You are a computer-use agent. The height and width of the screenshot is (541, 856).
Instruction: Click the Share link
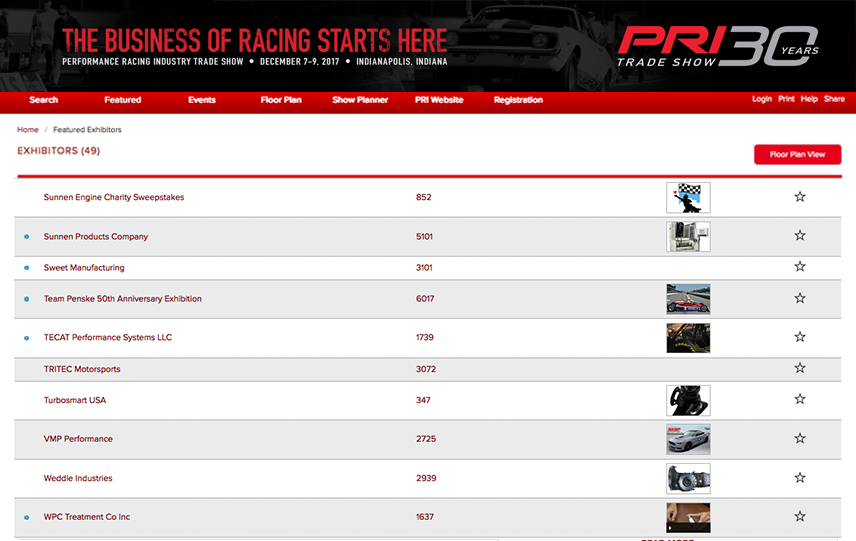pyautogui.click(x=834, y=99)
